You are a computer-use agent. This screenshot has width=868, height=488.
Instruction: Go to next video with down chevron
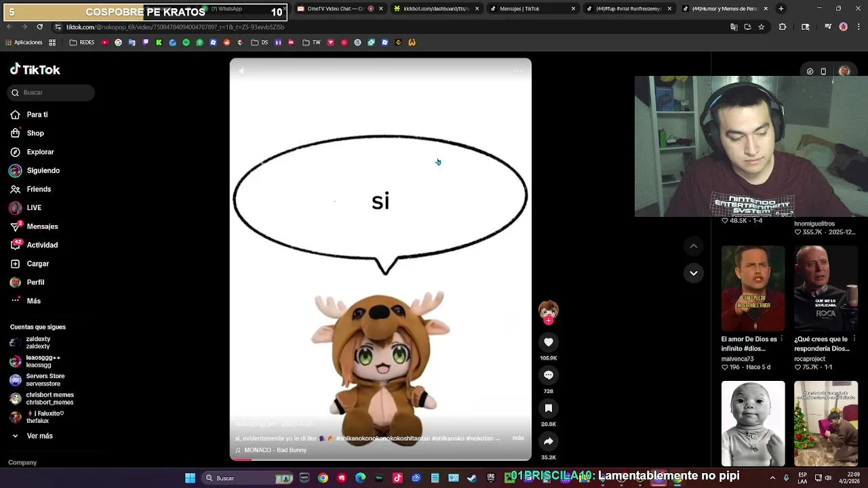tap(694, 273)
